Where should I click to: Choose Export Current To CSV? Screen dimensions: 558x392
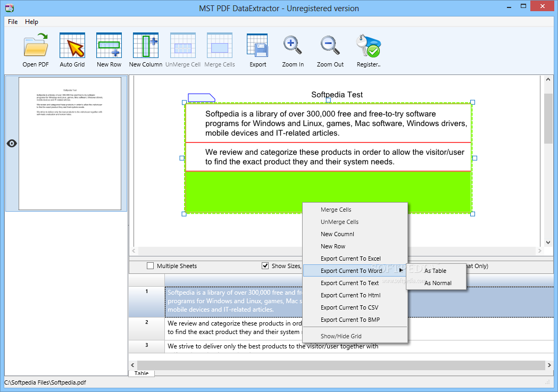pos(355,307)
